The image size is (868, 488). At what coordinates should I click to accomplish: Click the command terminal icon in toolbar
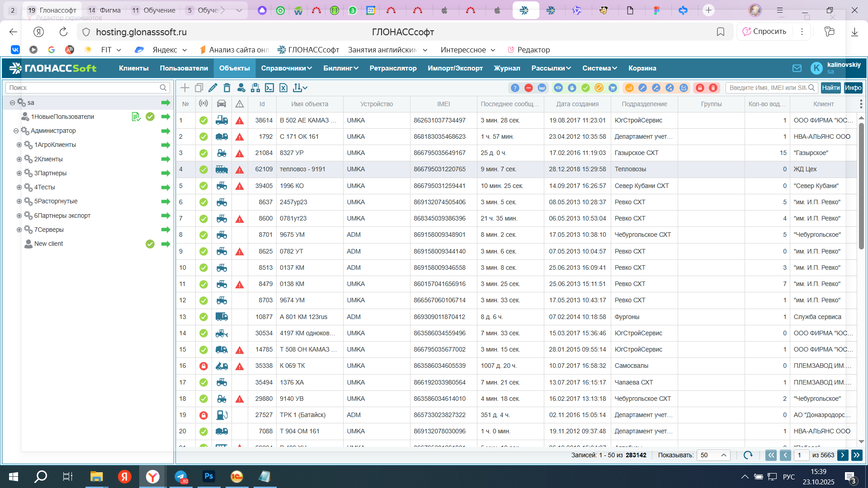[269, 88]
